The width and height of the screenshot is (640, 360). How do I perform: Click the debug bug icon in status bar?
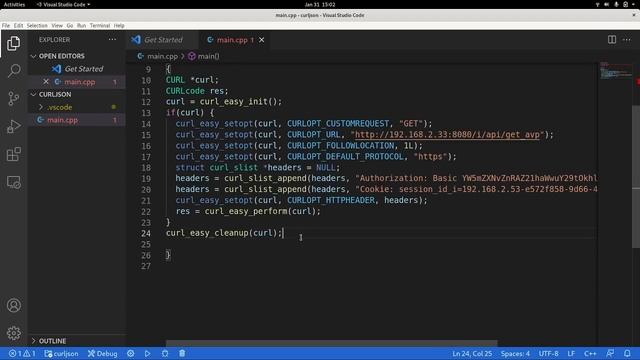(165, 353)
